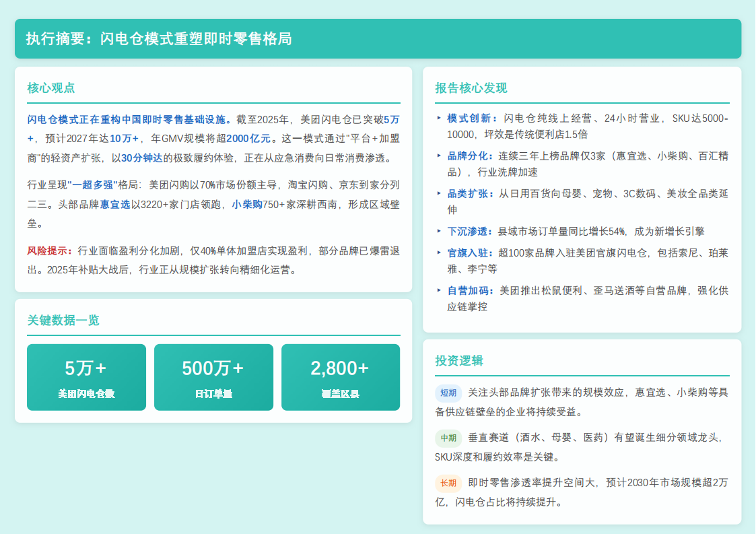Click the red 风险提示 label
The image size is (756, 534).
(50, 251)
